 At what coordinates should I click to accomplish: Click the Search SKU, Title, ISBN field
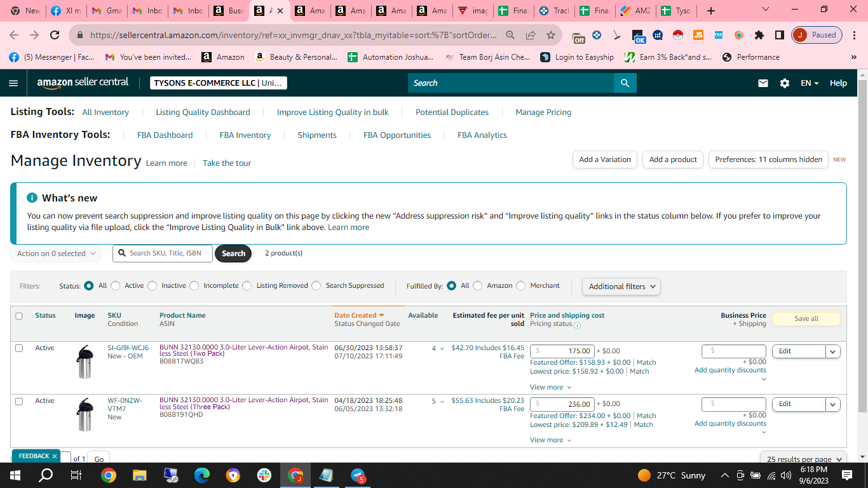pos(163,254)
